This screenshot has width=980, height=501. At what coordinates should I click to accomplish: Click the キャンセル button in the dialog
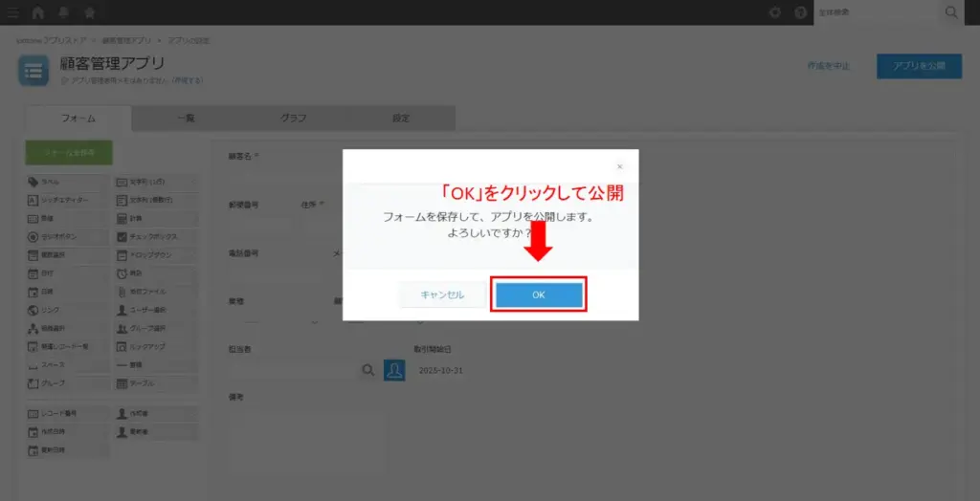(x=442, y=294)
